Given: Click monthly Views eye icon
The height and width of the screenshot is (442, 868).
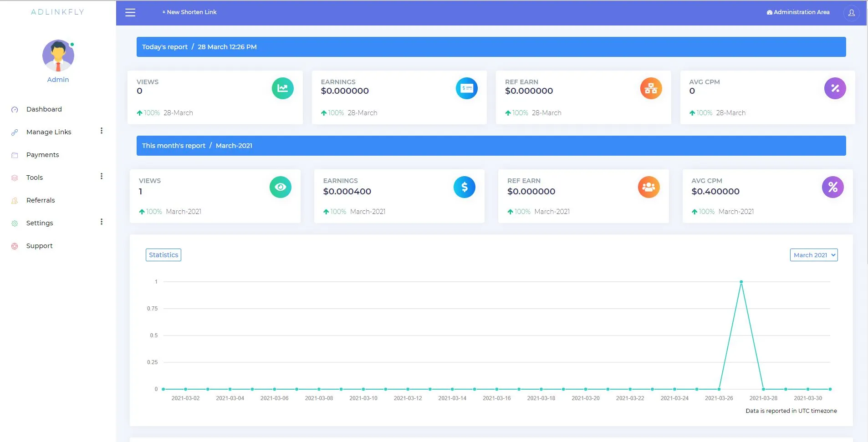Looking at the screenshot, I should 280,187.
